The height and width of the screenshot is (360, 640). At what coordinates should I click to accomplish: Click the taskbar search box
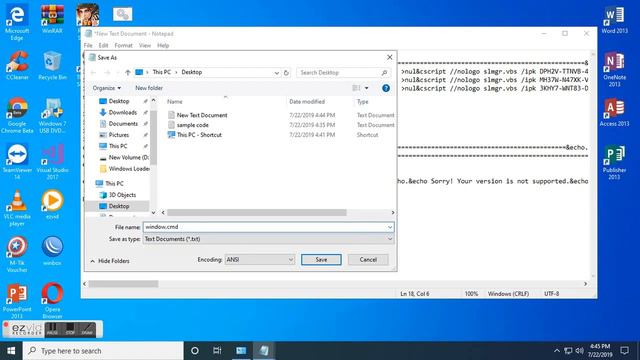click(103, 351)
